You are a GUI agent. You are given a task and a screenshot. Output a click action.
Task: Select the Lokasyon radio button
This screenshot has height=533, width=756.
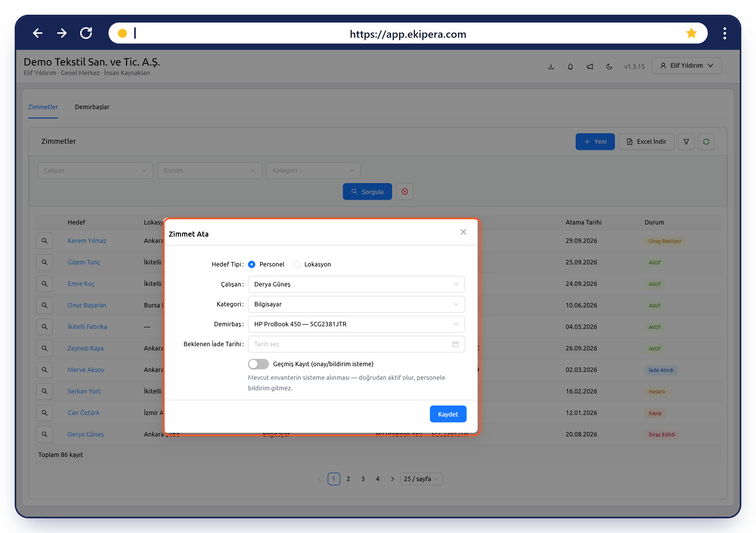[x=297, y=264]
